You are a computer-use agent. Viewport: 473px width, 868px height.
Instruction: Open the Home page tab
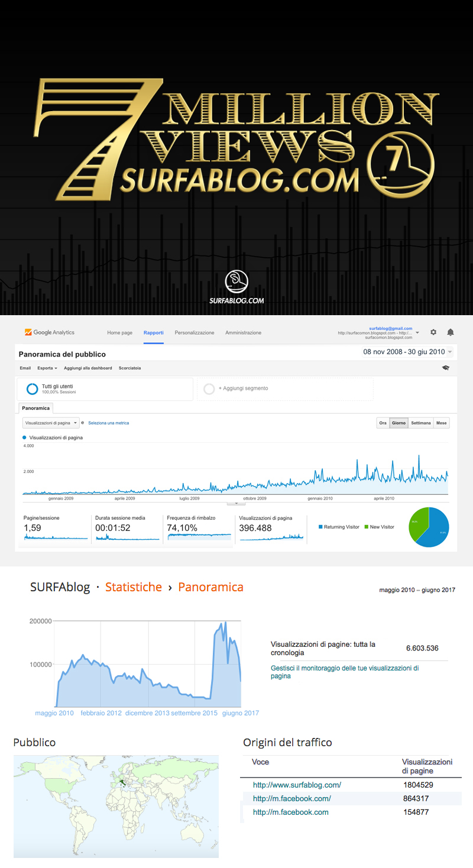119,333
